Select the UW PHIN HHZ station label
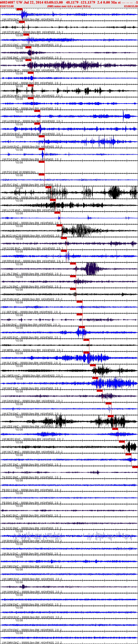Image resolution: width=138 pixels, height=644 pixels. 32,300
